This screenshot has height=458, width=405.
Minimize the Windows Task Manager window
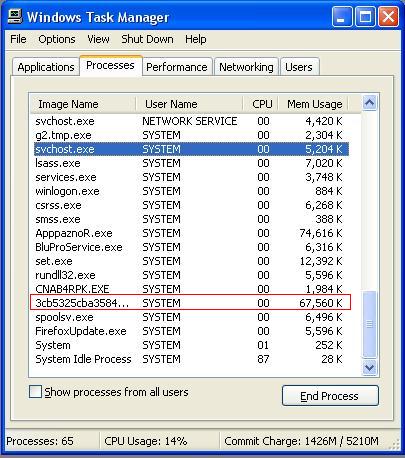coord(342,17)
